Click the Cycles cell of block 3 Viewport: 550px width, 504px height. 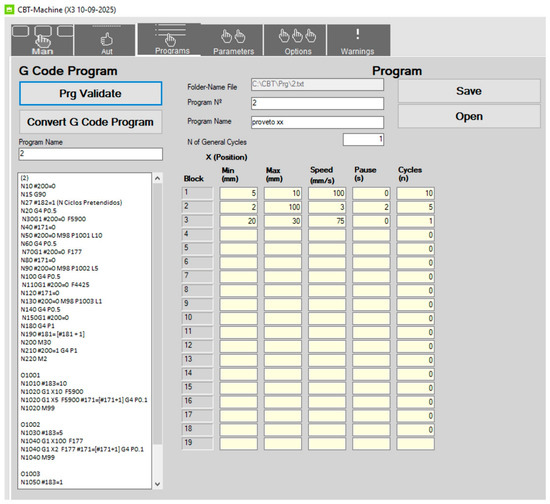pos(415,221)
